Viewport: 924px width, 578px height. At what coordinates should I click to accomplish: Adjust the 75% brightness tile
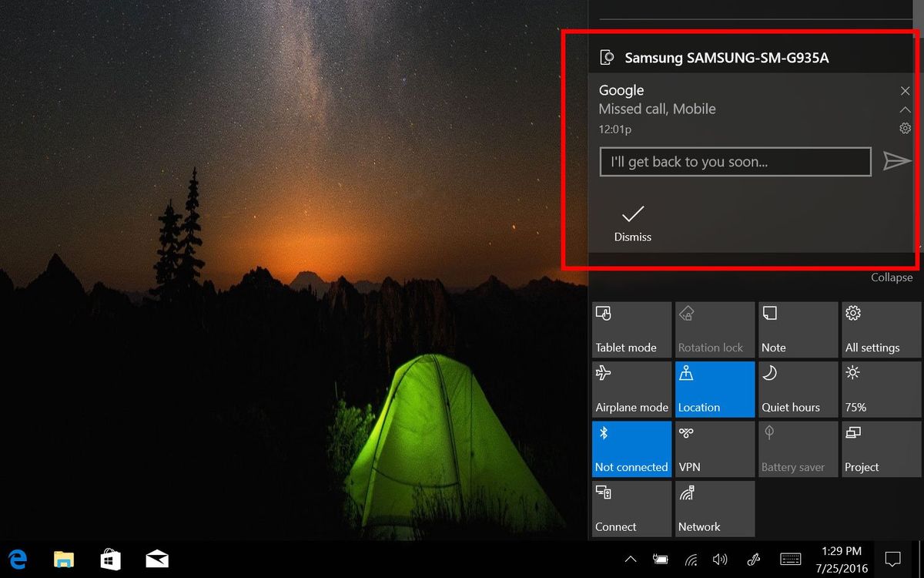[880, 389]
